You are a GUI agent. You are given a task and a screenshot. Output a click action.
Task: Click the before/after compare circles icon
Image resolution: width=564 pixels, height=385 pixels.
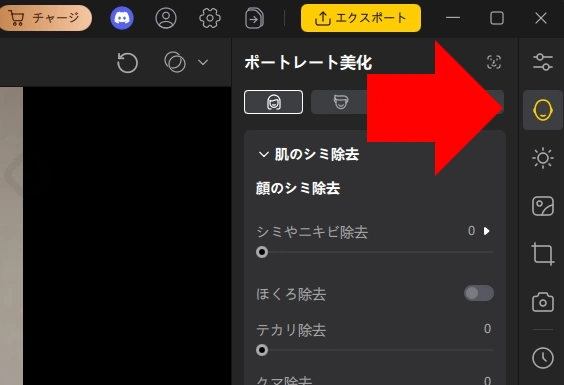[175, 63]
